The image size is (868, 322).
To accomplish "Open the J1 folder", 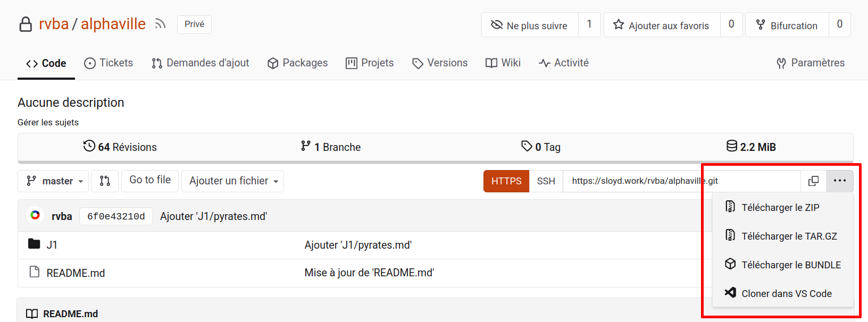I will point(52,245).
